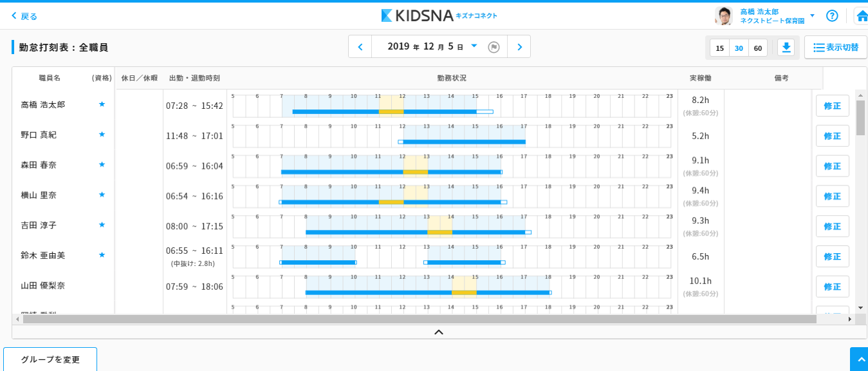Click 修正 for 野口 真紀's row

(832, 136)
